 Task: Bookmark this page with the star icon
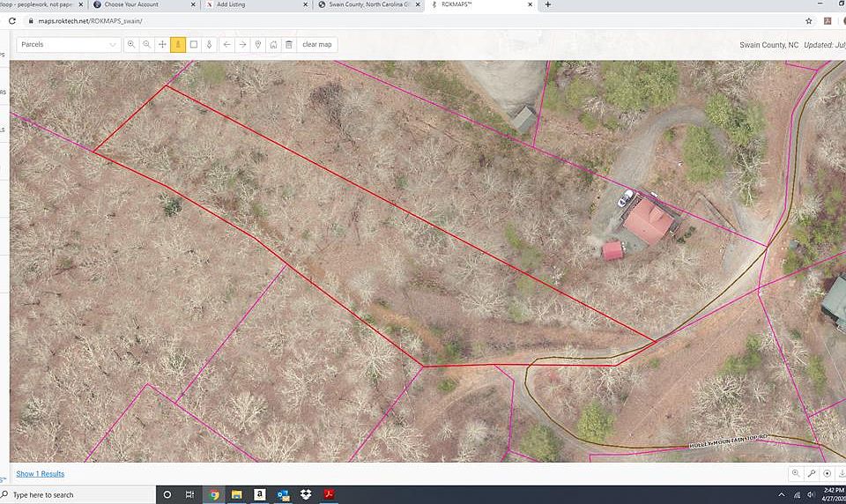pos(809,21)
